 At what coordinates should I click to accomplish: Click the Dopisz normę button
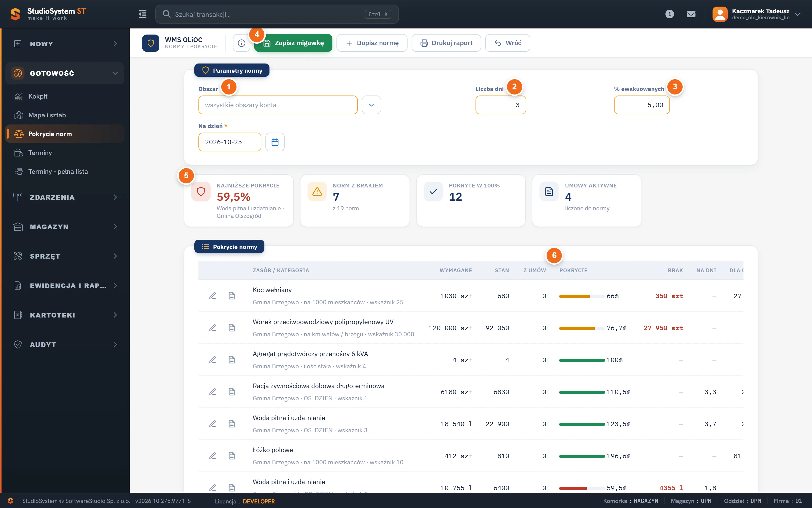372,43
